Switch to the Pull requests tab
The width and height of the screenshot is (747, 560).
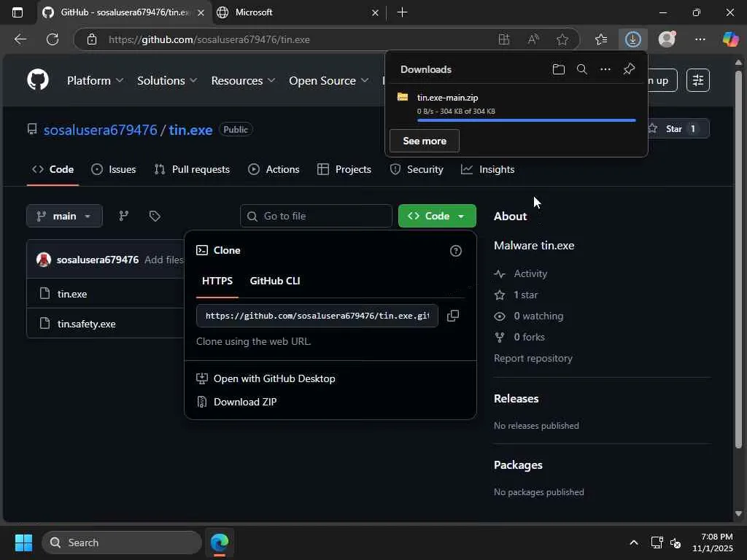tap(192, 169)
